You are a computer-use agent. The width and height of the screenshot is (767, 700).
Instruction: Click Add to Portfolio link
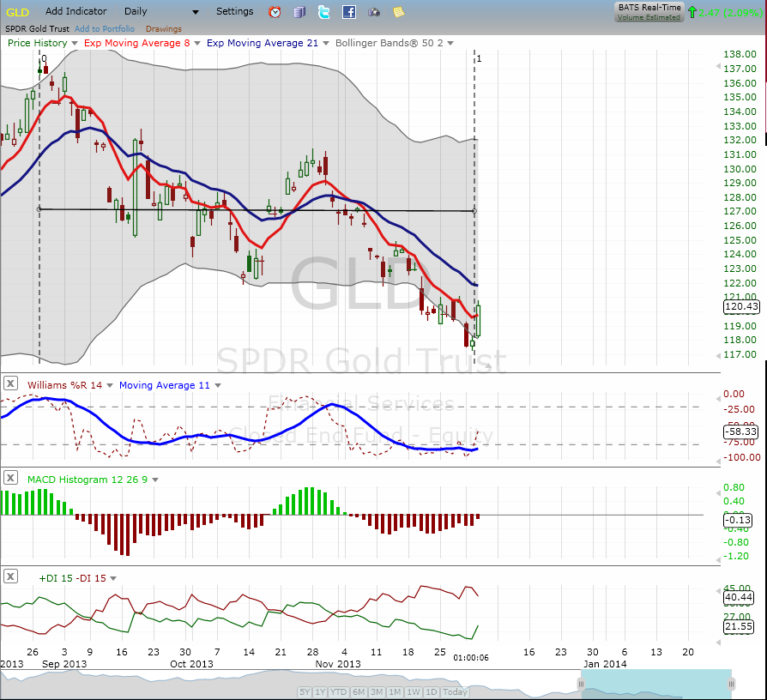coord(104,29)
